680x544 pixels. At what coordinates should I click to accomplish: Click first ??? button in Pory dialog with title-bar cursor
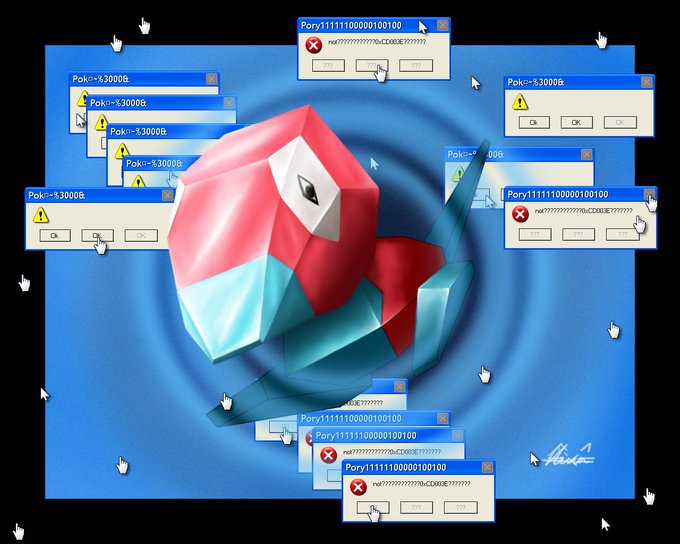pos(328,66)
